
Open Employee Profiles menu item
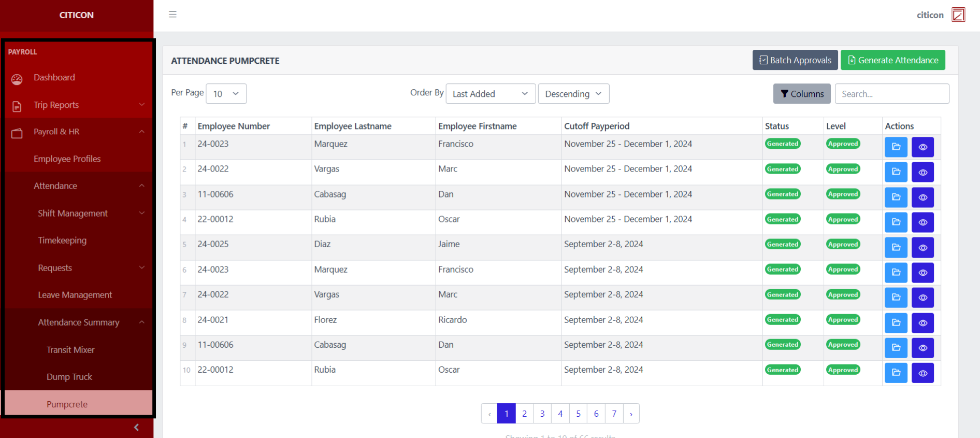tap(67, 159)
